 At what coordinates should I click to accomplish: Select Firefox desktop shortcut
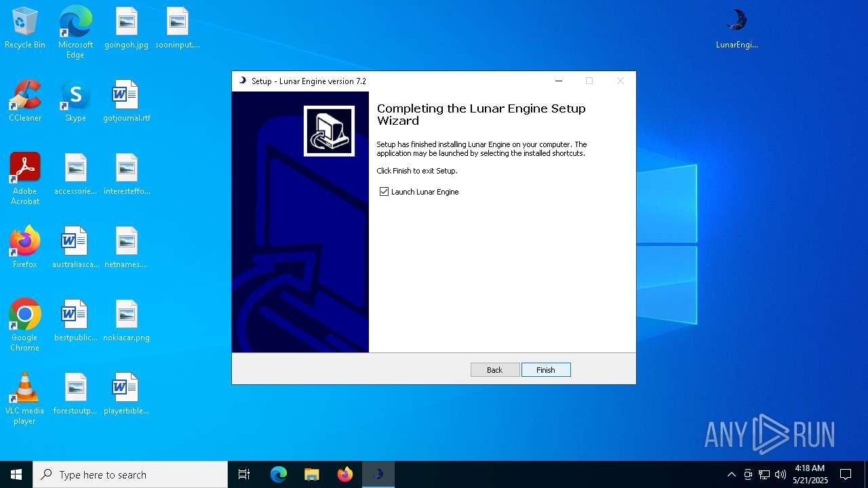[25, 248]
